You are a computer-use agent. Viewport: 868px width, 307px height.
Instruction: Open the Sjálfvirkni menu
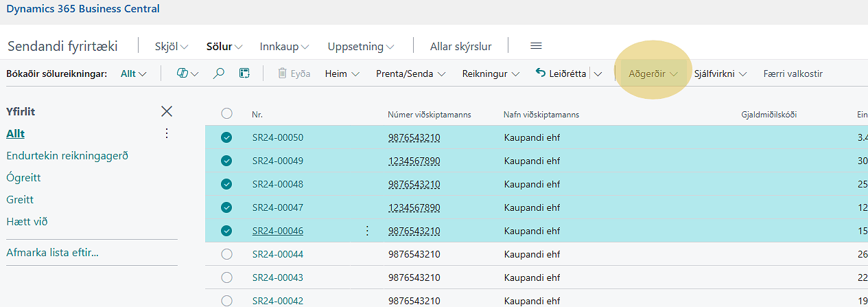(720, 73)
